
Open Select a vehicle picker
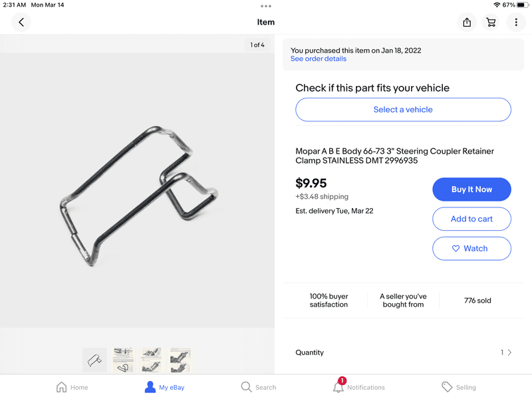[403, 110]
